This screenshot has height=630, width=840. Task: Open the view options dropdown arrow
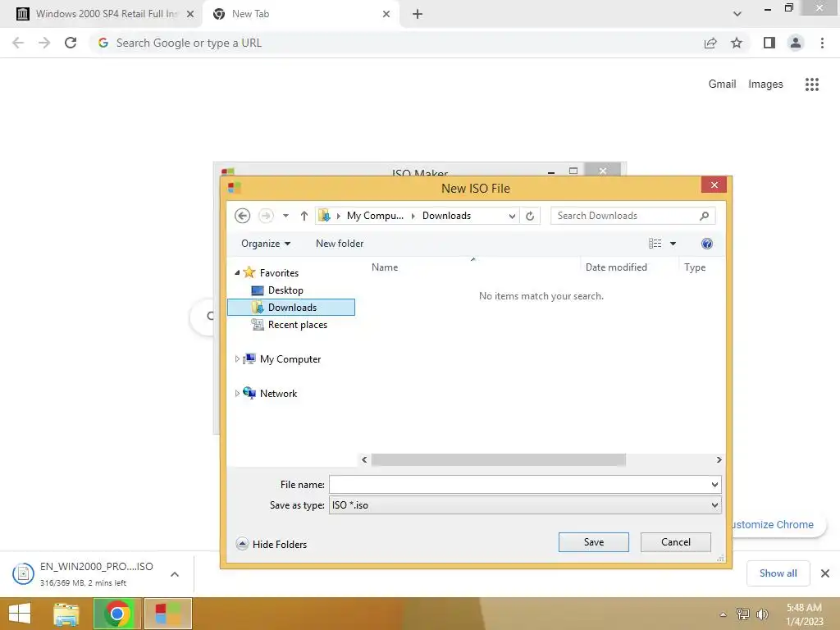tap(673, 244)
